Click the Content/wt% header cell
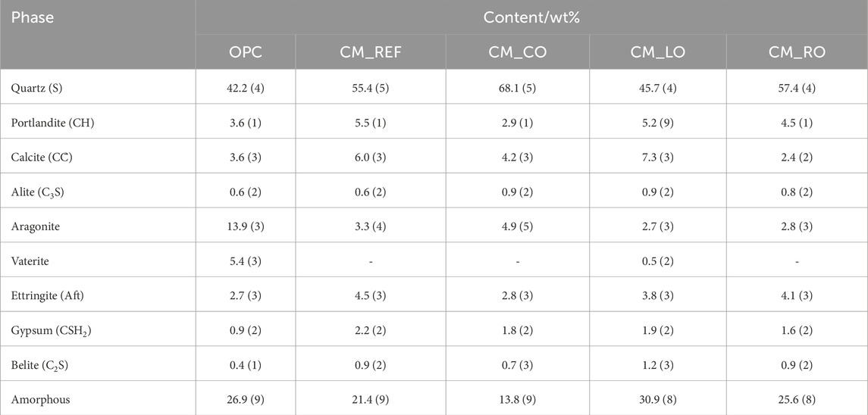This screenshot has width=868, height=415. (x=531, y=17)
